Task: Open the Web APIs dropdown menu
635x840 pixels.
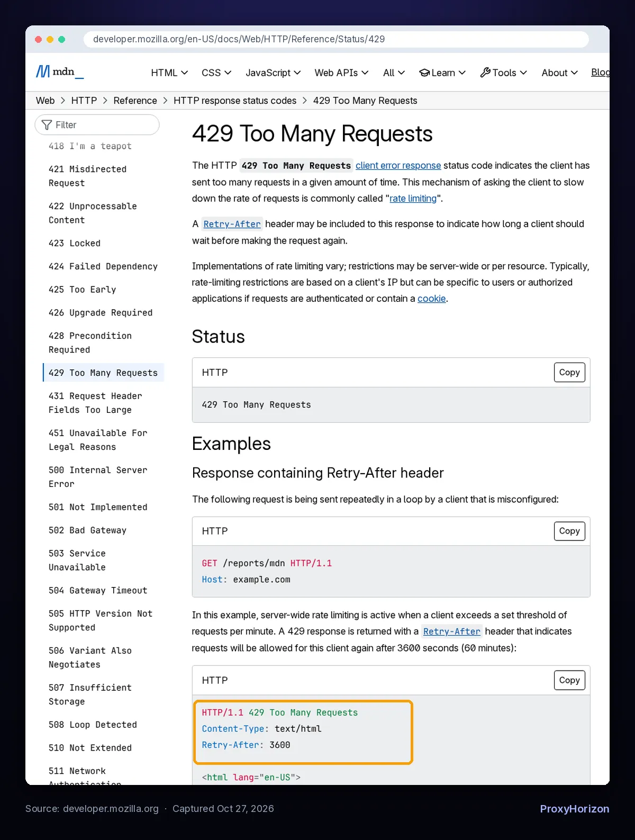Action: tap(341, 73)
